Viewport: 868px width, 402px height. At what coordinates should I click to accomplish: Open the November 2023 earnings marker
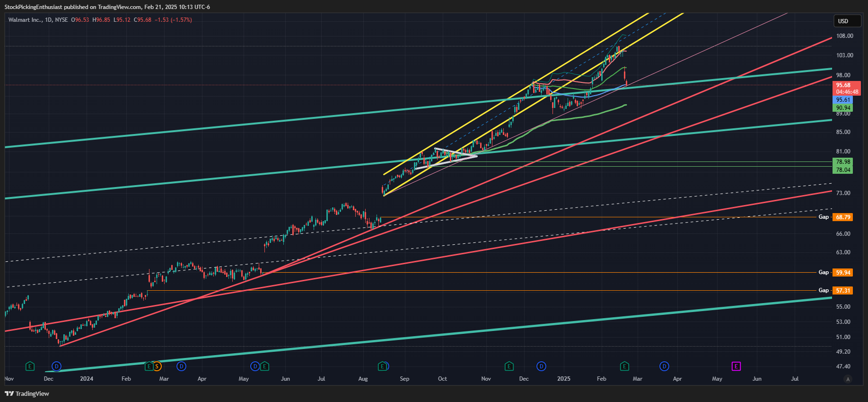(30, 366)
